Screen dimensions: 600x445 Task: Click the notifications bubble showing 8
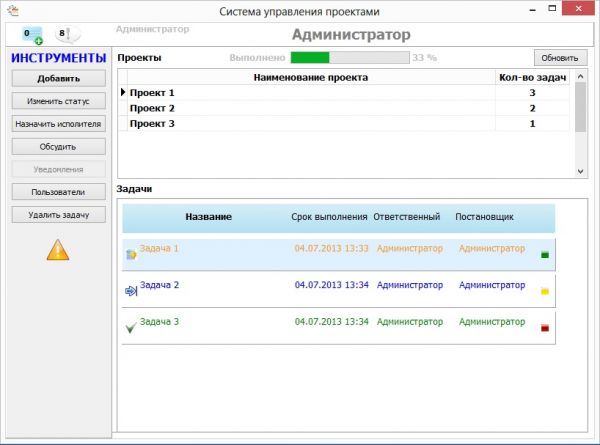click(66, 35)
